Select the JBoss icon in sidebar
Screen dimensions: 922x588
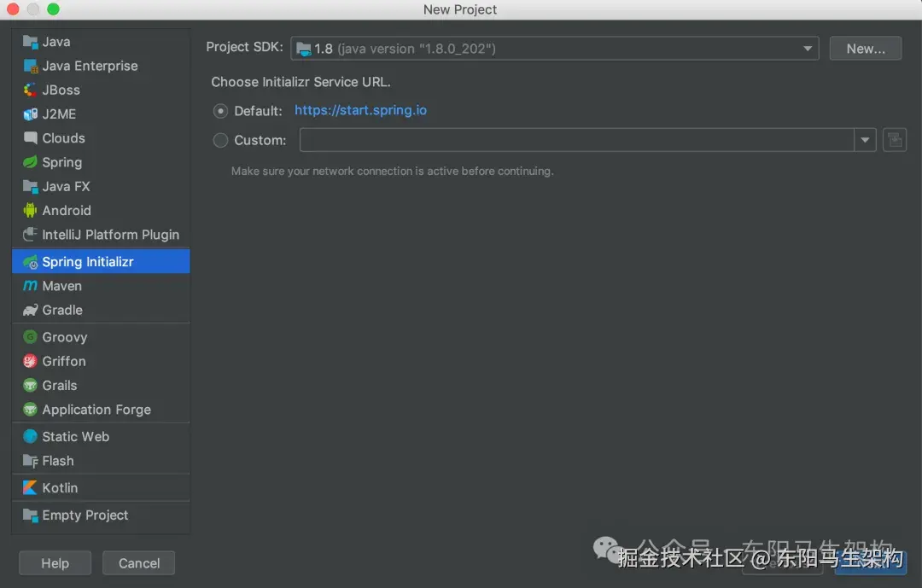[30, 90]
